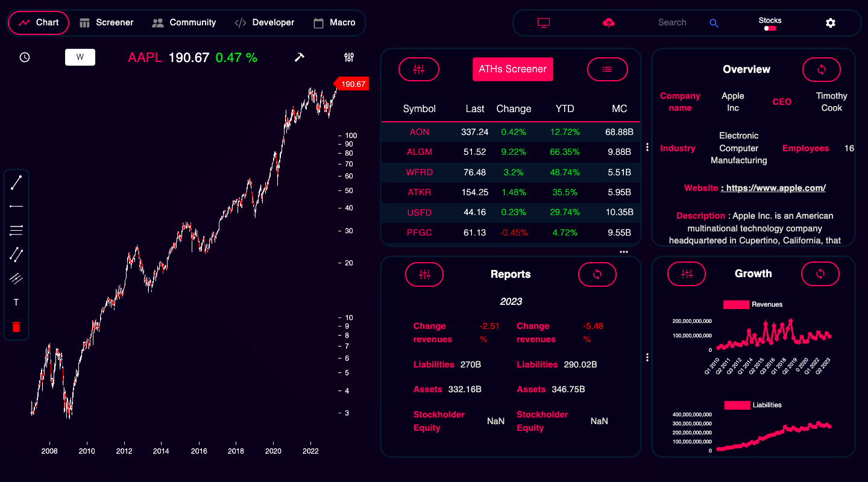Select the AON symbol row
The width and height of the screenshot is (868, 482).
[511, 132]
